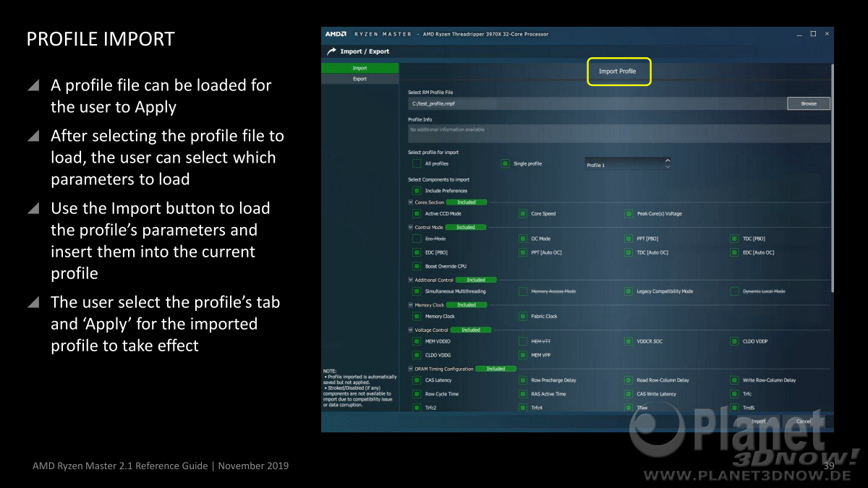Screen dimensions: 868x488
Task: Click the Memory Access Mode checkbox
Action: pyautogui.click(x=523, y=291)
